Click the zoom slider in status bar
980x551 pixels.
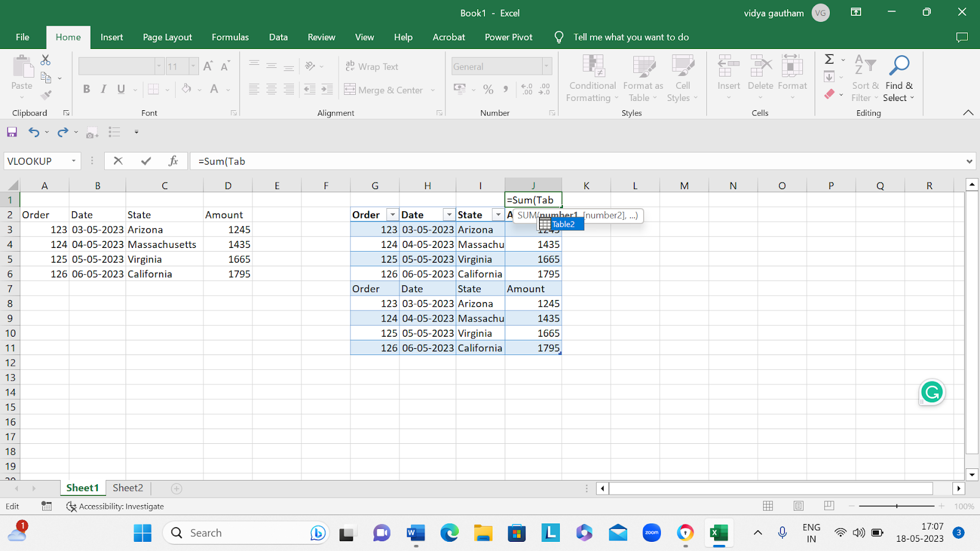[x=897, y=506]
